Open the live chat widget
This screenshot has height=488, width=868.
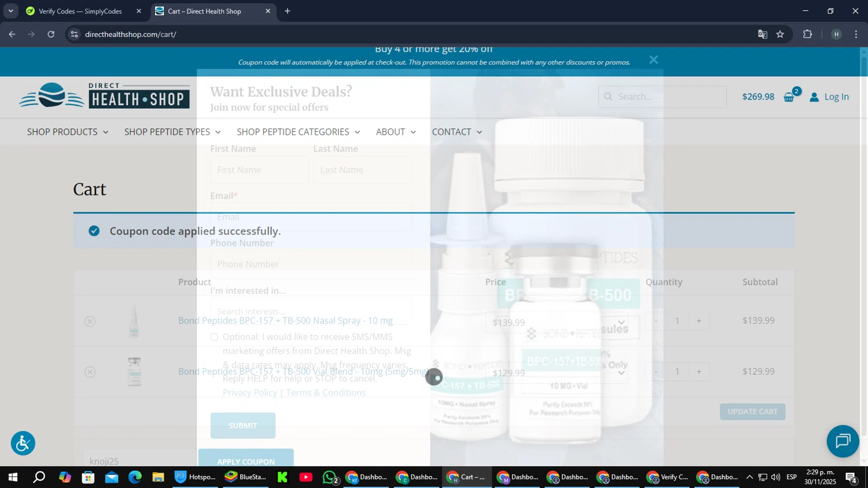[843, 441]
